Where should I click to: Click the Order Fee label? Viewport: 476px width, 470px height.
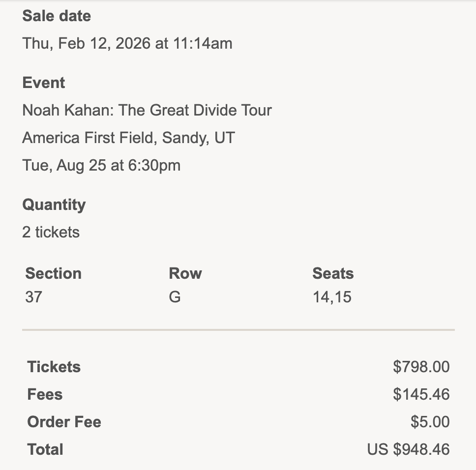tap(64, 422)
